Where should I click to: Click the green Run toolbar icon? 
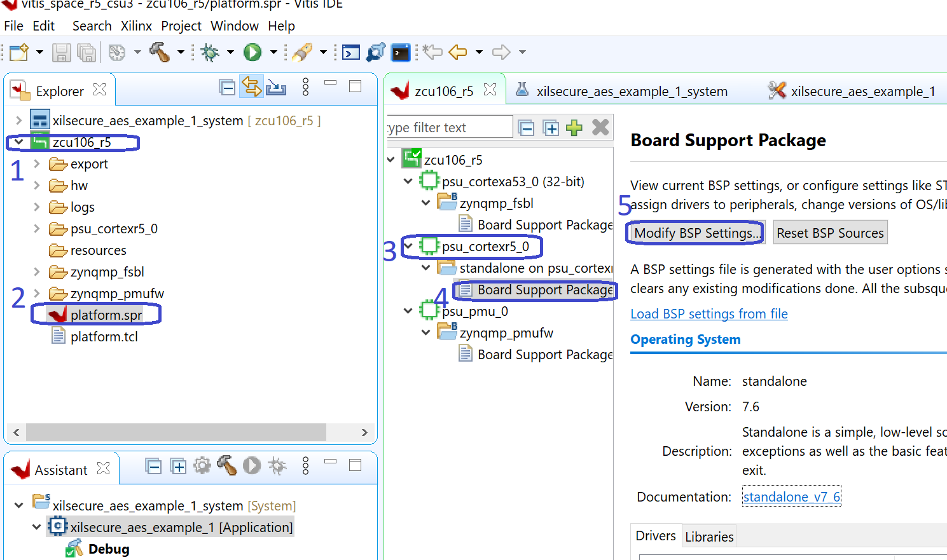click(x=252, y=52)
